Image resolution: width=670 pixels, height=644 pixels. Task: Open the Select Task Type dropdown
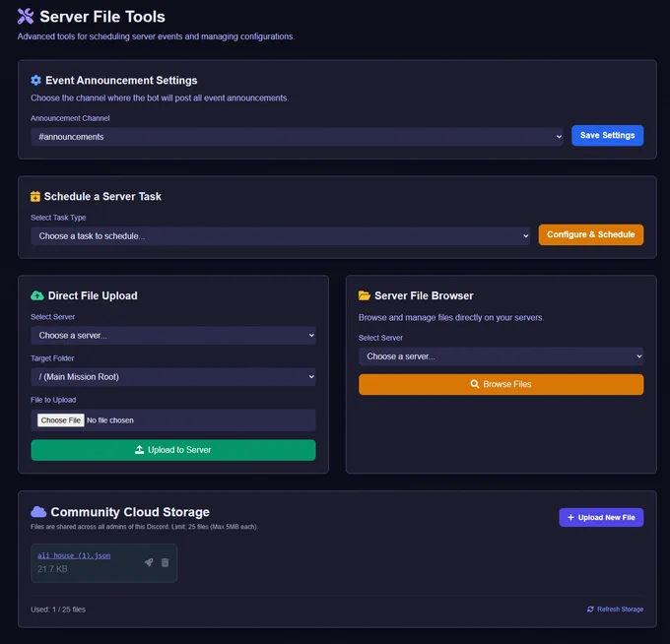coord(280,235)
